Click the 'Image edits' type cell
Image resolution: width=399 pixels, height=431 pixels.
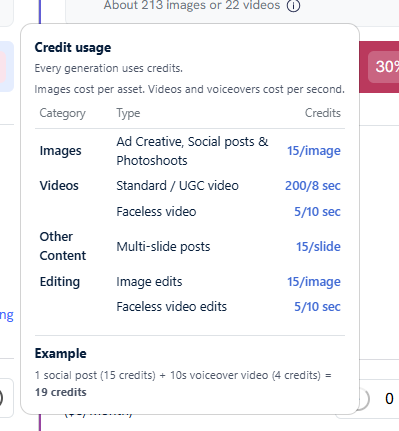(x=149, y=282)
